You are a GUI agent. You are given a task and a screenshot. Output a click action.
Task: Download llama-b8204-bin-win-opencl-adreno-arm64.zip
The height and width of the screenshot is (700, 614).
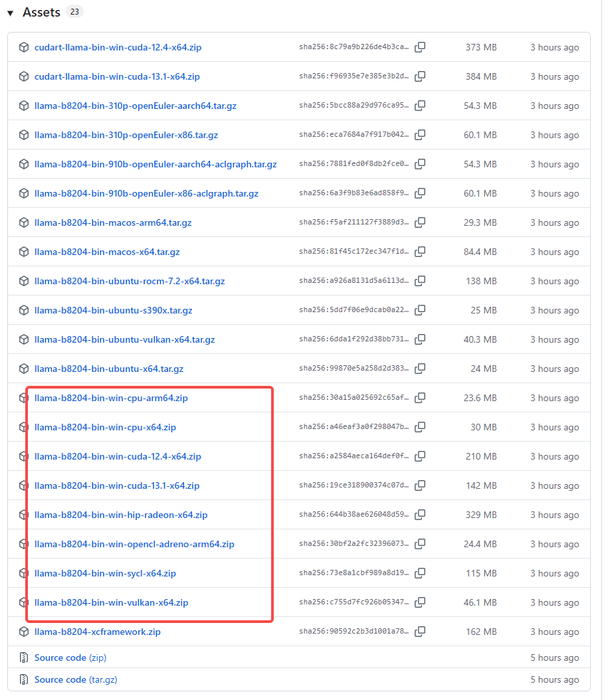(134, 544)
